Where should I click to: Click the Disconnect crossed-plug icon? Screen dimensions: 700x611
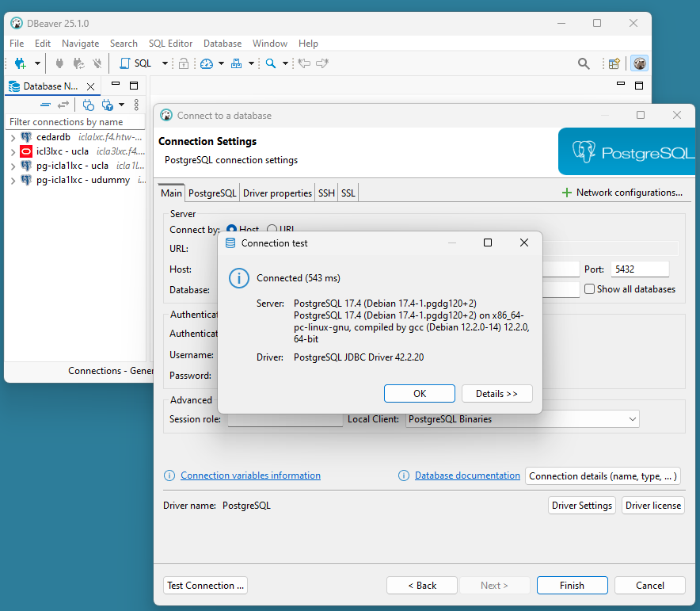(x=97, y=63)
